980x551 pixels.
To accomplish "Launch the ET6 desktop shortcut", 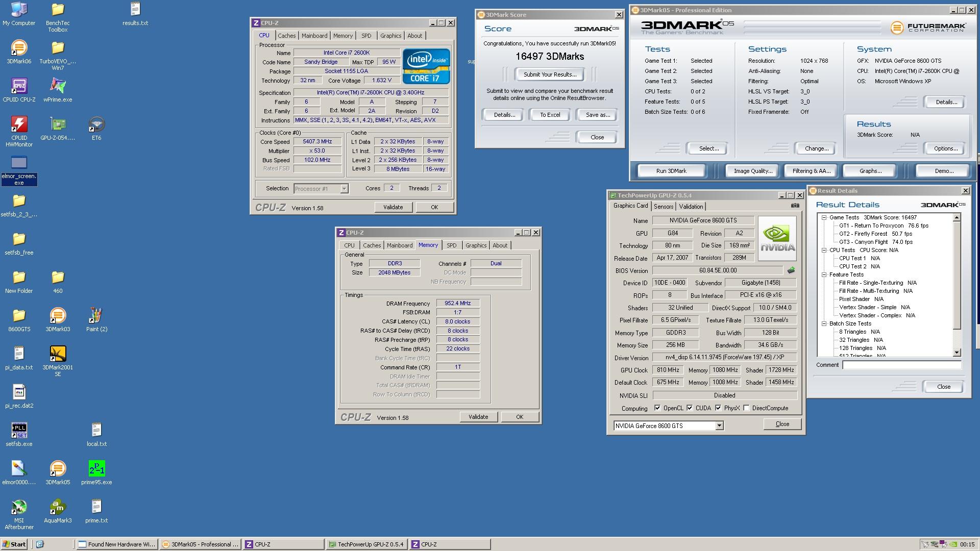I will point(96,129).
